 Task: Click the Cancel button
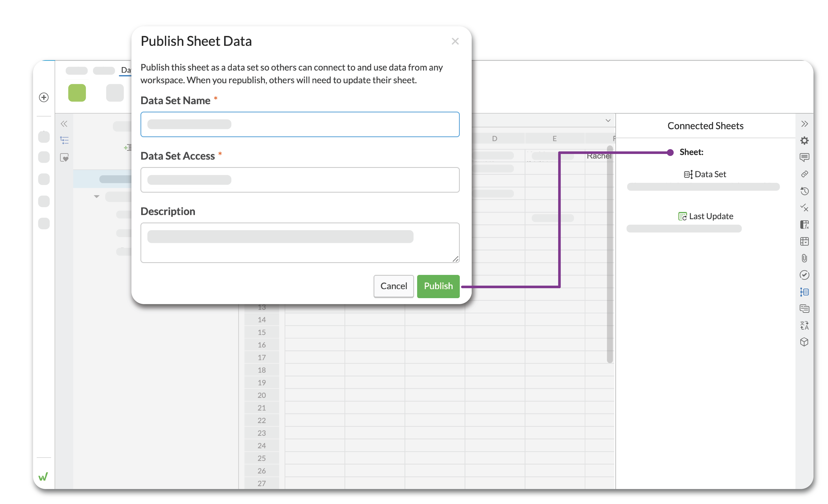click(393, 286)
